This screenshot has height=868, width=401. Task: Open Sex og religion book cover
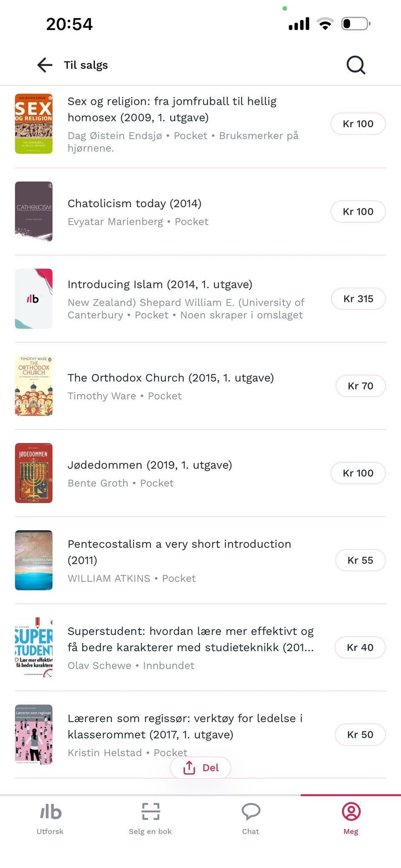[34, 124]
